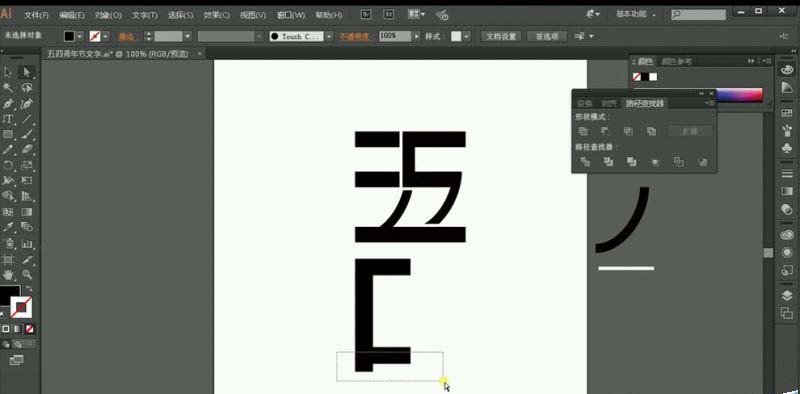Open the Bridge (Br) icon
Viewport: 800px width, 394px height.
pyautogui.click(x=366, y=15)
